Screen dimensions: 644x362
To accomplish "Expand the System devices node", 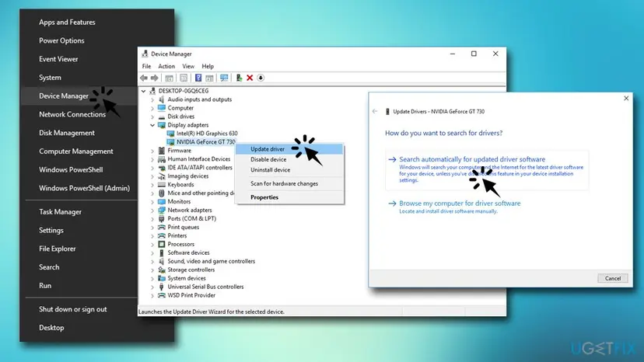I will [x=152, y=278].
